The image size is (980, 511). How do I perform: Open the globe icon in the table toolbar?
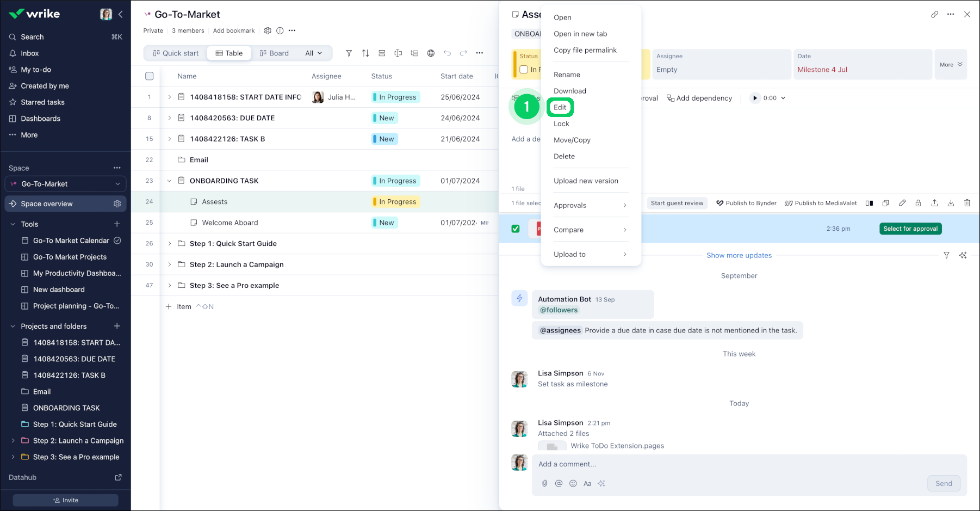(x=431, y=53)
